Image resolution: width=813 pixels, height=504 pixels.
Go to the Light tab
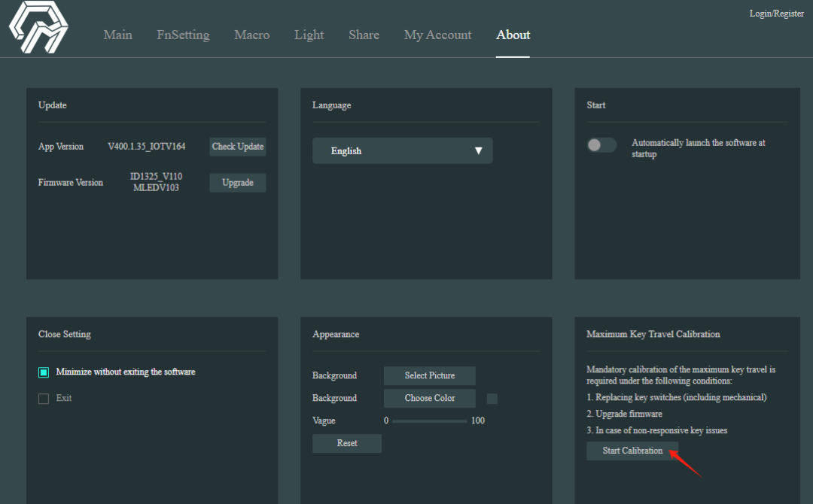(309, 35)
